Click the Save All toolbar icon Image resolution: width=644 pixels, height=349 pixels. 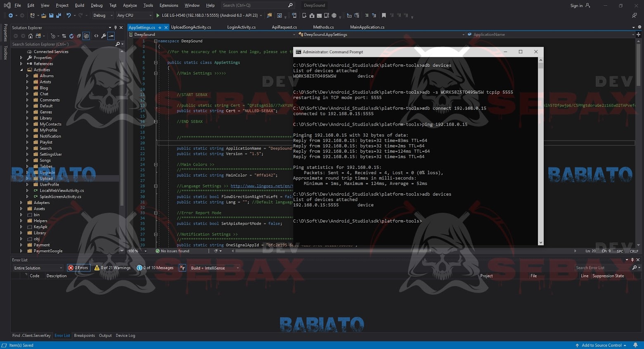(59, 15)
